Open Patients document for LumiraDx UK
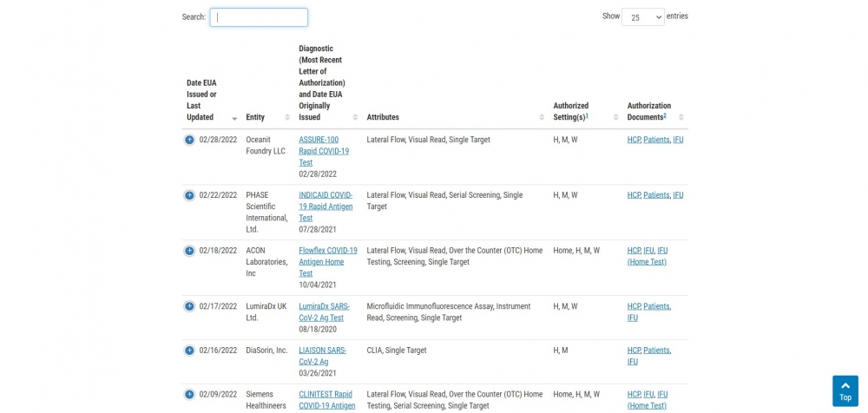The image size is (868, 413). 656,306
